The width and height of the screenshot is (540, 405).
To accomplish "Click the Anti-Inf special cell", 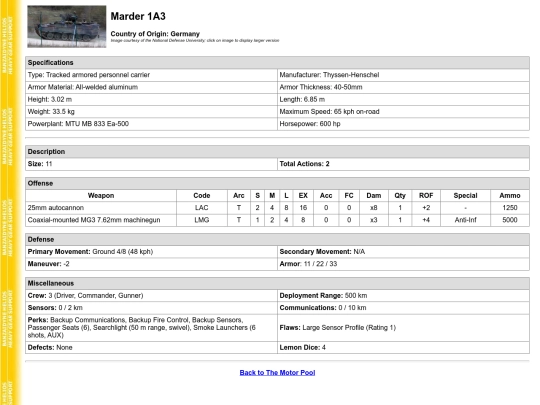I will [465, 220].
